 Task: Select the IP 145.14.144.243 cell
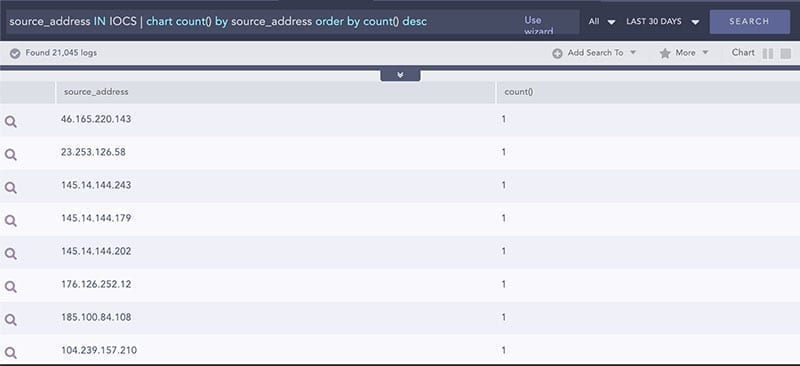[x=96, y=185]
